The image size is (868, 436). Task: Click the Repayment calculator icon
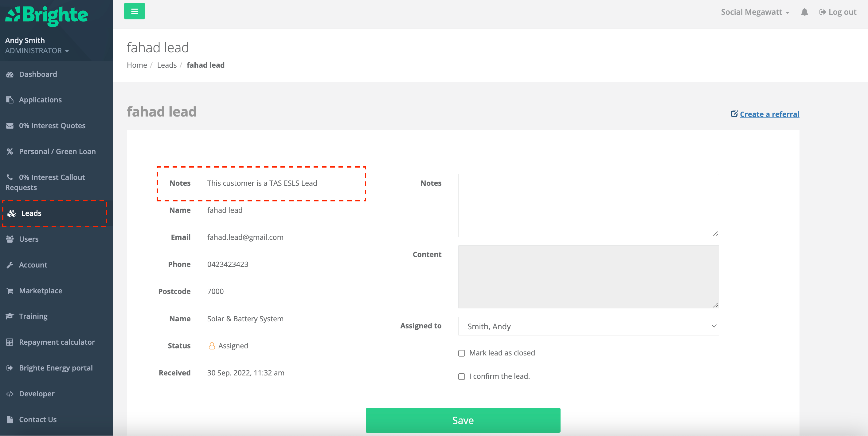pos(10,342)
